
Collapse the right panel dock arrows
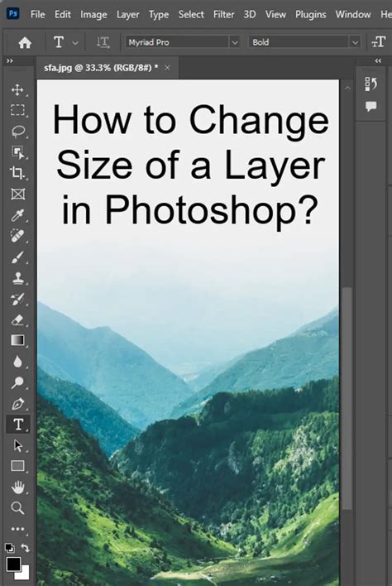(x=378, y=60)
